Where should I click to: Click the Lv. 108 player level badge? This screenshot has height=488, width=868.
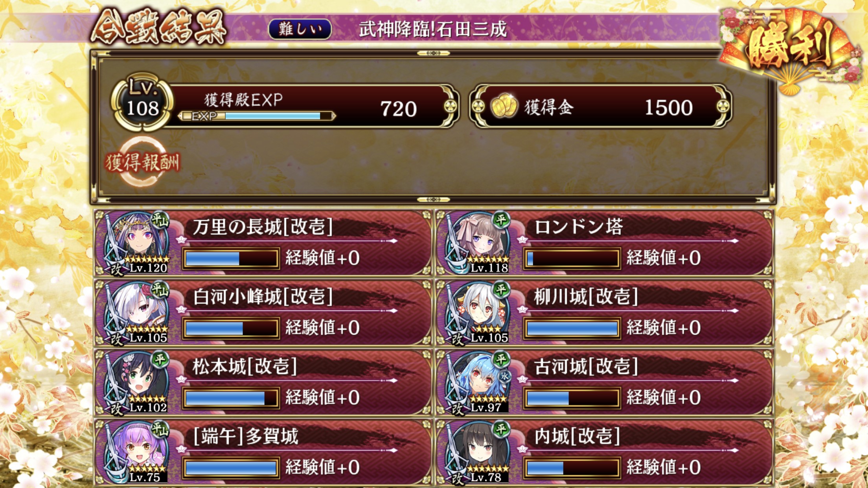142,102
